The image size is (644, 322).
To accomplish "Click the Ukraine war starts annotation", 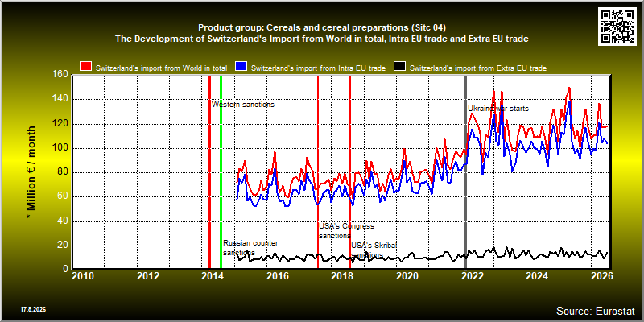I will tap(498, 109).
